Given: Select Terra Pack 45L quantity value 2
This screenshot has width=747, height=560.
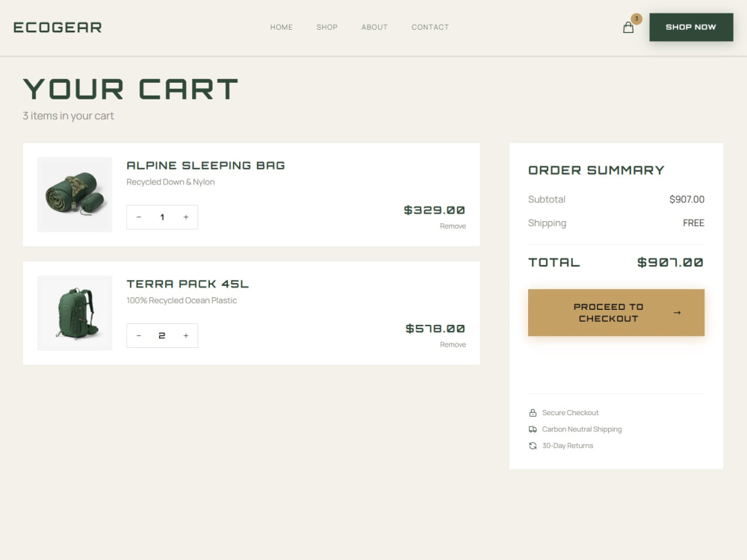Looking at the screenshot, I should click(162, 336).
